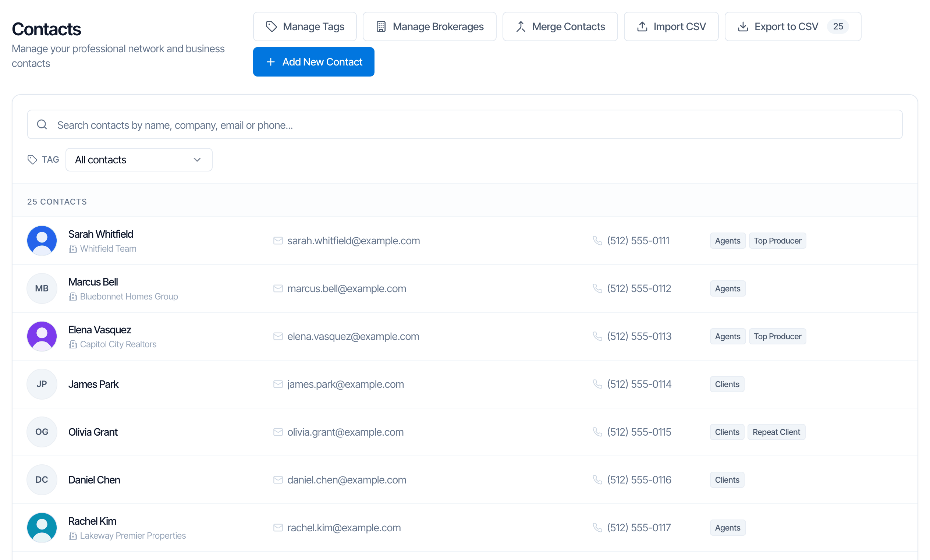Screen dimensions: 930x560
Task: Click Sarah Whitfield's Agents tag
Action: [727, 241]
